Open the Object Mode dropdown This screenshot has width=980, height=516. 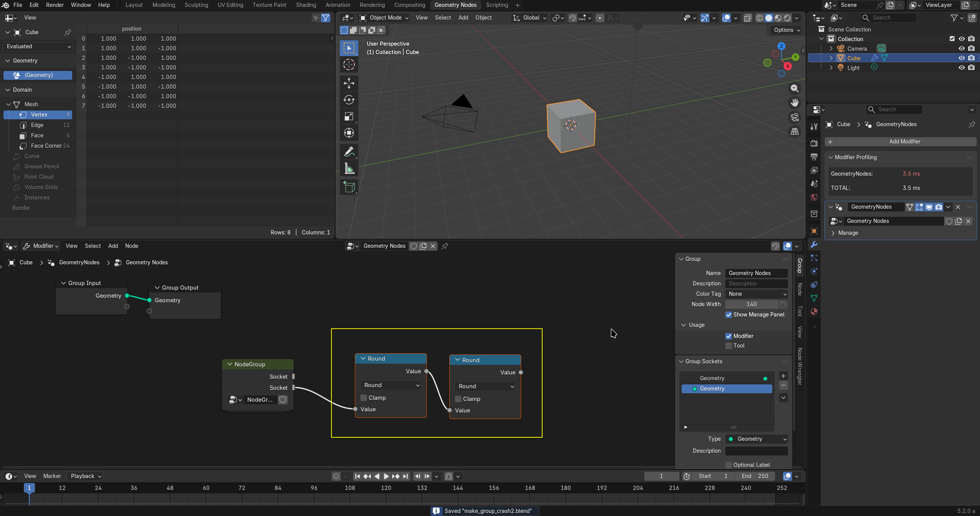tap(384, 18)
